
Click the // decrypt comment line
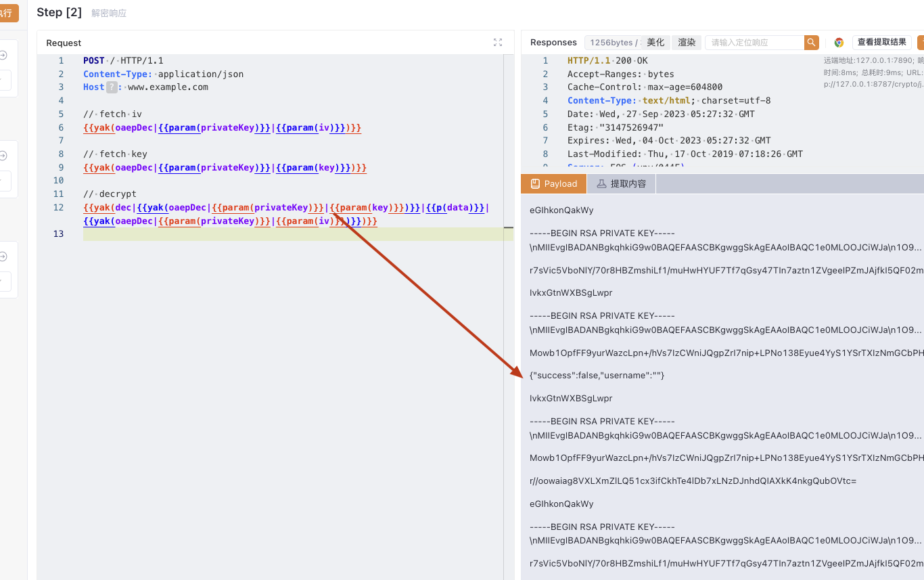tap(110, 194)
